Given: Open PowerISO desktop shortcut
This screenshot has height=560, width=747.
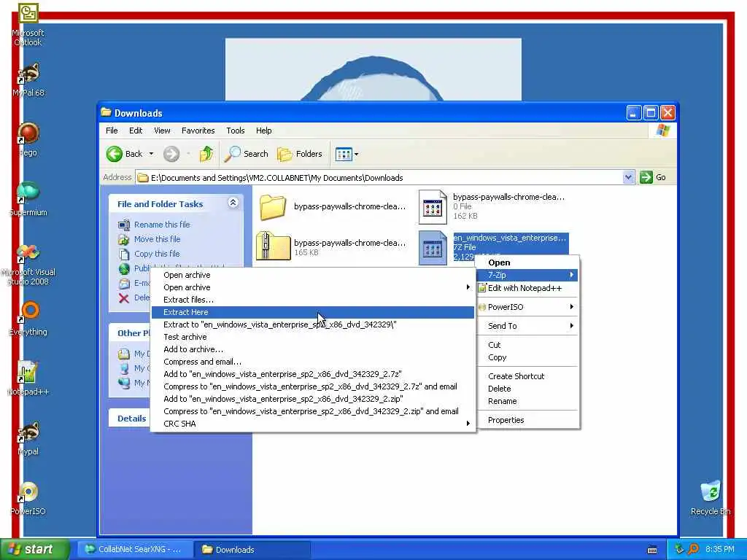Looking at the screenshot, I should (28, 491).
